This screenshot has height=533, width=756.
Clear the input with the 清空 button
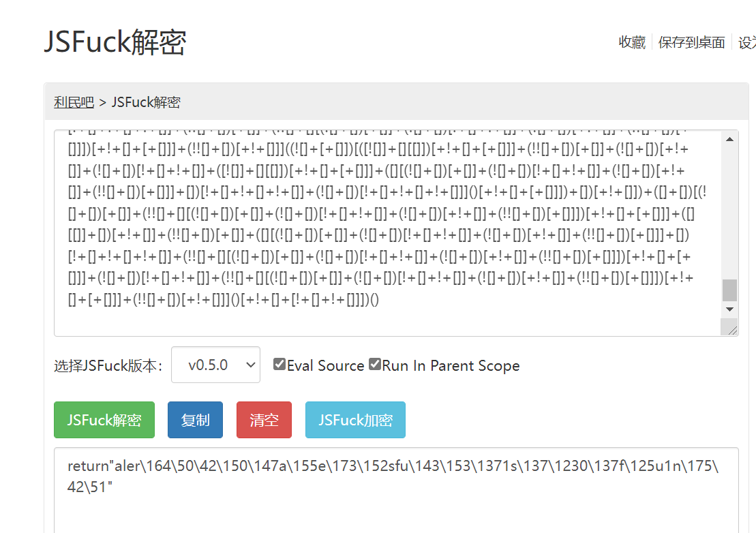tap(264, 420)
